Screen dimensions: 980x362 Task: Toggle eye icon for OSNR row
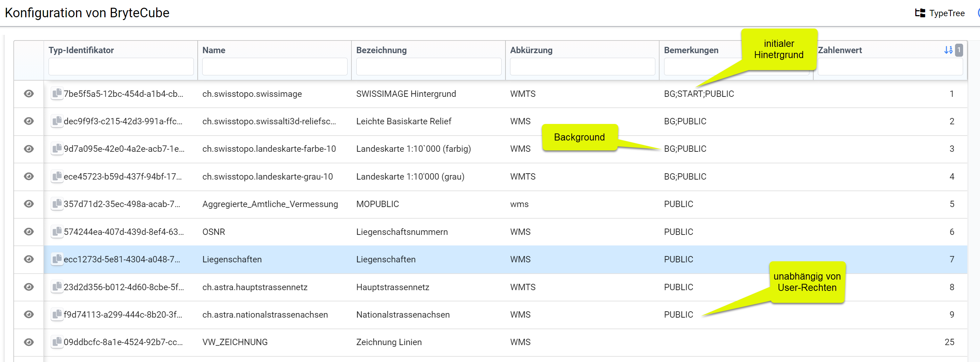pos(28,231)
